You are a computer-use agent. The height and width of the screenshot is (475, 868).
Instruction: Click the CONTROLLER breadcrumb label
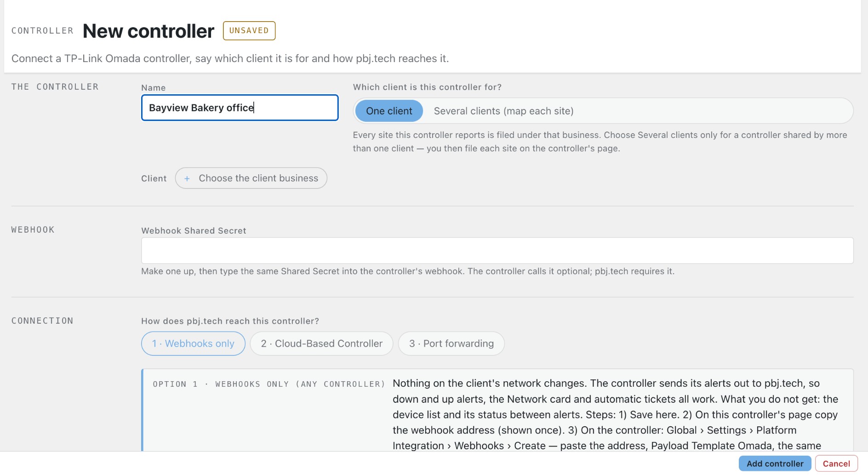coord(42,31)
